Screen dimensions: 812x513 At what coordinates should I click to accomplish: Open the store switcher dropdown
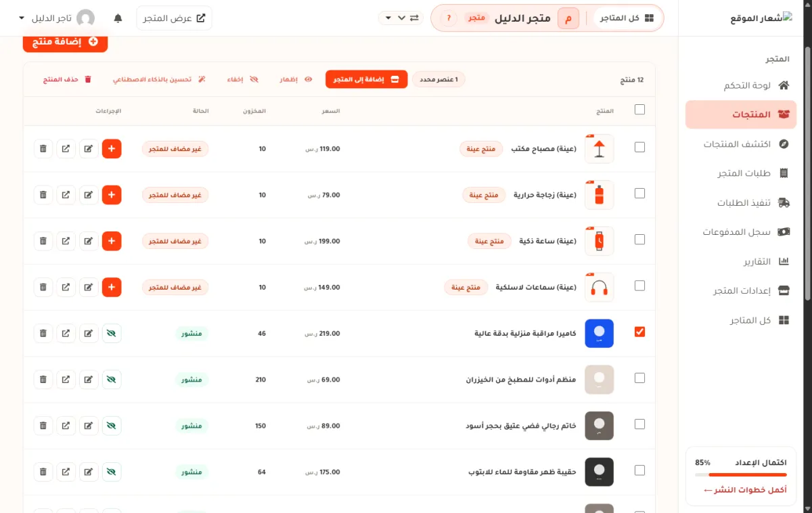coord(401,18)
